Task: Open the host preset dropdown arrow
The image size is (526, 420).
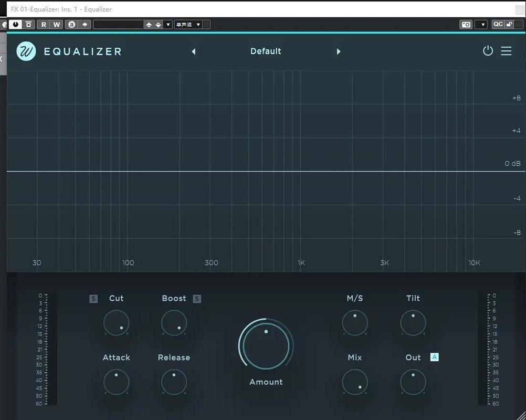Action: click(x=168, y=25)
